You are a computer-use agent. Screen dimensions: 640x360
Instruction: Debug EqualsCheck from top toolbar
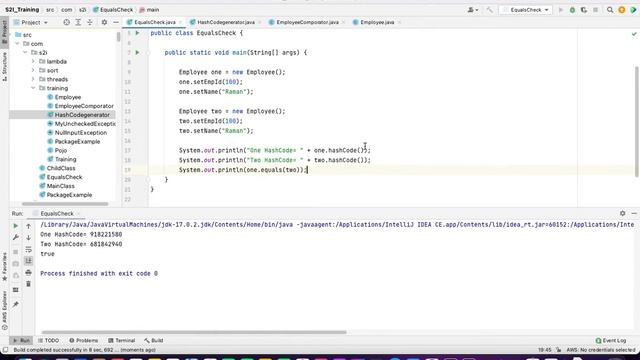pos(572,10)
